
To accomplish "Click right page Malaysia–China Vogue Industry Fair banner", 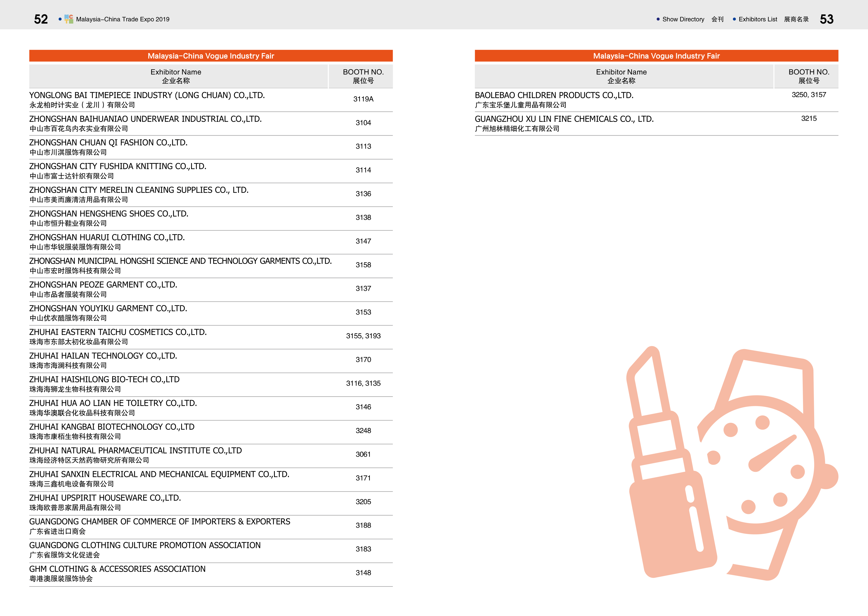I will [657, 56].
